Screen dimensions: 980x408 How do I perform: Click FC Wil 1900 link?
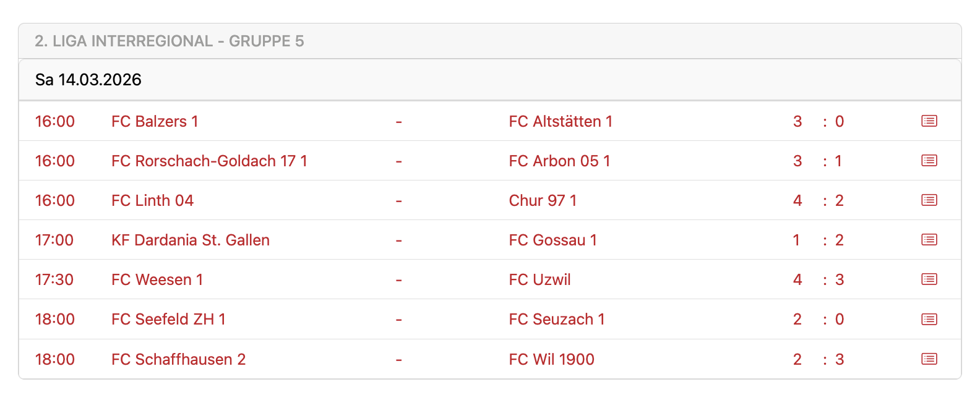tap(551, 359)
